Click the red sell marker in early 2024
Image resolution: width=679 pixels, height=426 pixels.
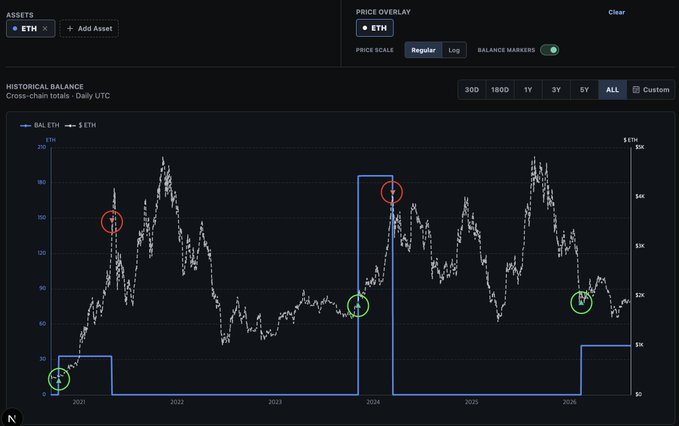(x=392, y=192)
